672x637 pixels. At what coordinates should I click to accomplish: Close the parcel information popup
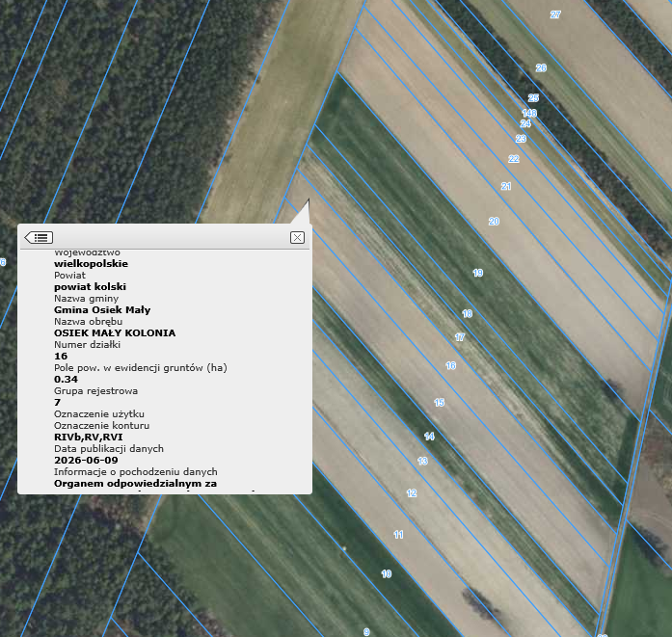click(x=297, y=237)
